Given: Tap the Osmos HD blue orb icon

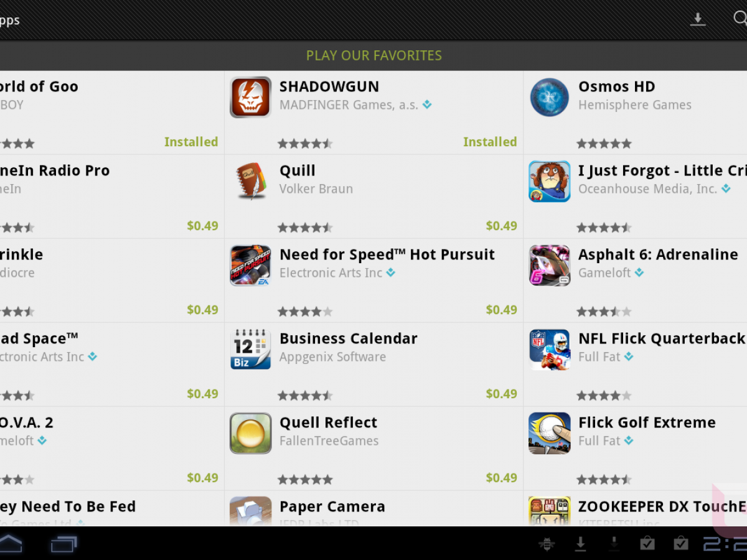Looking at the screenshot, I should point(550,97).
